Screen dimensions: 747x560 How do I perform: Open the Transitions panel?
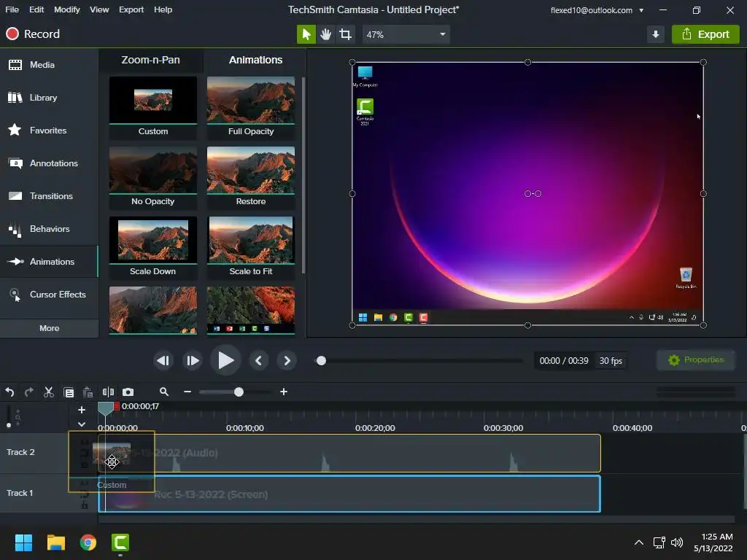pos(49,196)
